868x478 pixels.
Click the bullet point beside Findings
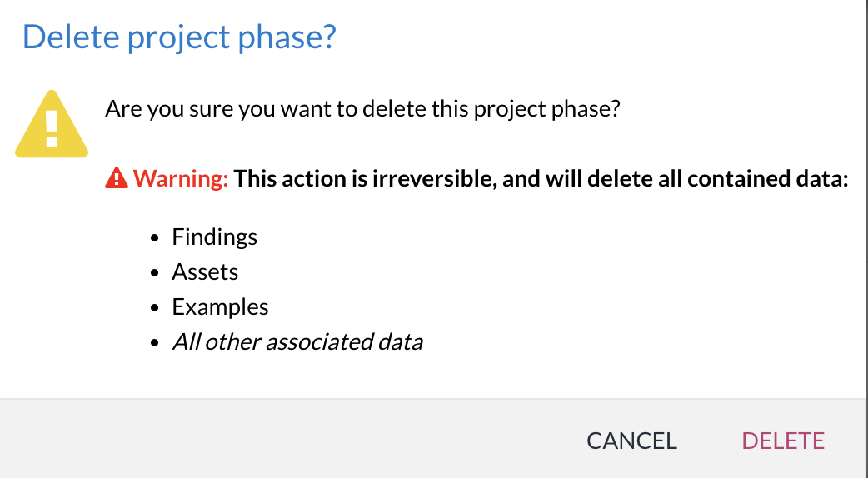tap(155, 238)
